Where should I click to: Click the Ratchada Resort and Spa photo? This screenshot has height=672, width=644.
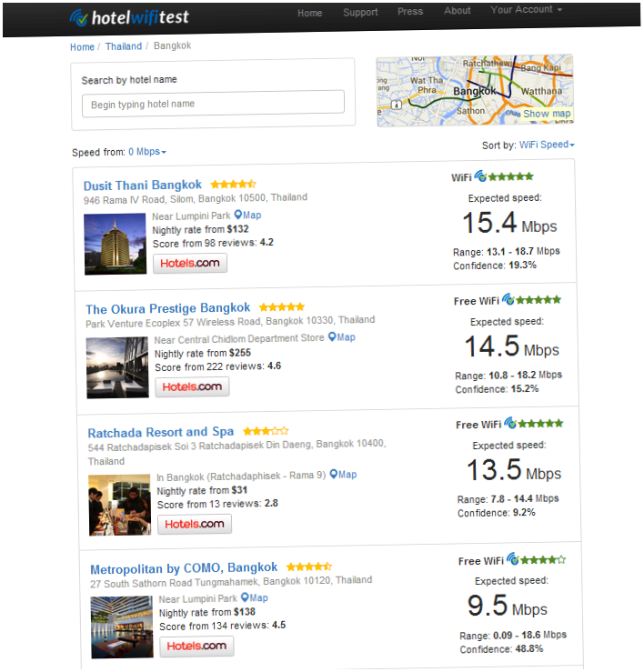[120, 505]
